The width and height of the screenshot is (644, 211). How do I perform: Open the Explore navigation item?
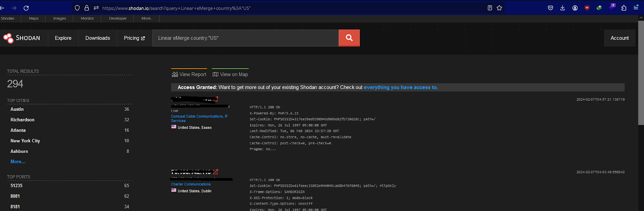63,38
